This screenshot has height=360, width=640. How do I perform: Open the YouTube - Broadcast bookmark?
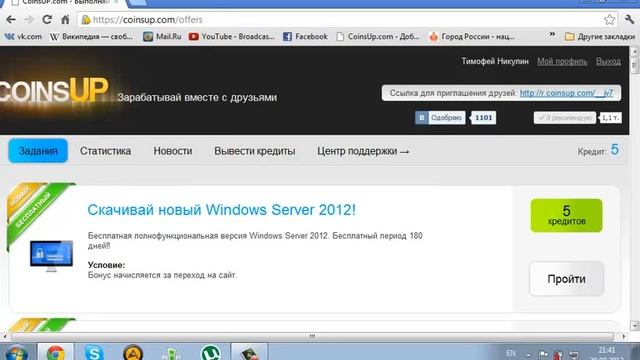232,37
